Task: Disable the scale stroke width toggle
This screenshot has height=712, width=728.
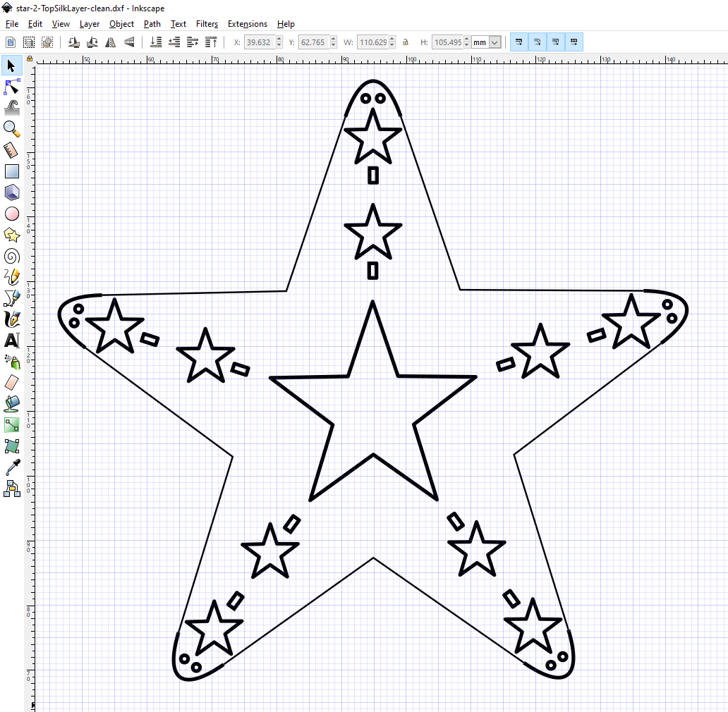Action: (x=518, y=42)
